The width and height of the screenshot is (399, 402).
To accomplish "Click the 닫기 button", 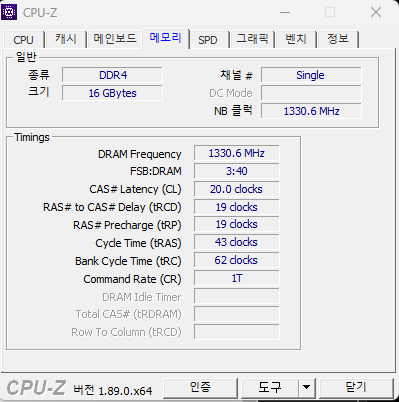I will click(x=356, y=387).
